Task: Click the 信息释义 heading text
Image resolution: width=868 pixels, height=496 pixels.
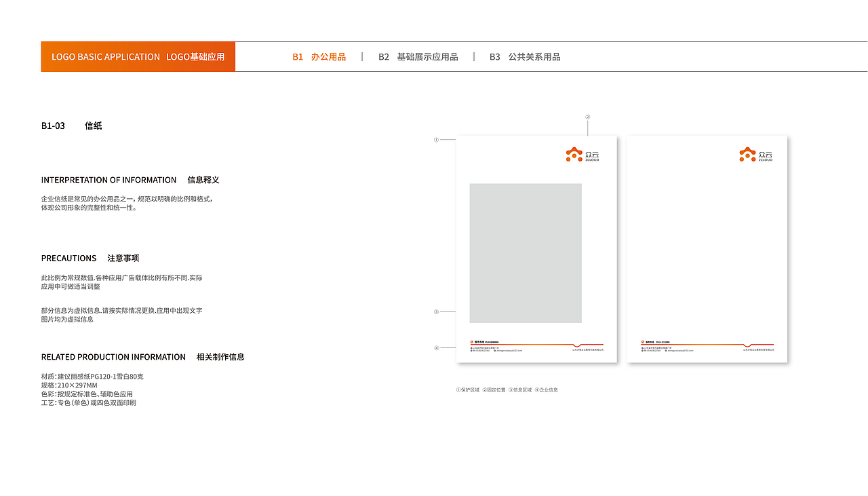Action: coord(203,180)
